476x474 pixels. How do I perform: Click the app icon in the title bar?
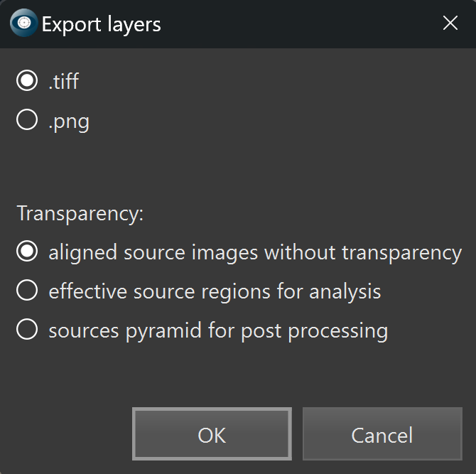coord(23,23)
